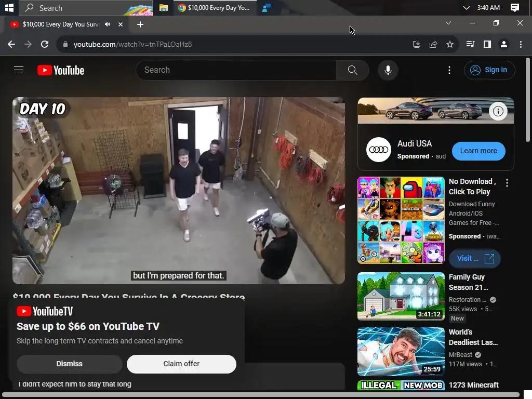Image resolution: width=532 pixels, height=399 pixels.
Task: Reload the YouTube page
Action: click(x=45, y=45)
